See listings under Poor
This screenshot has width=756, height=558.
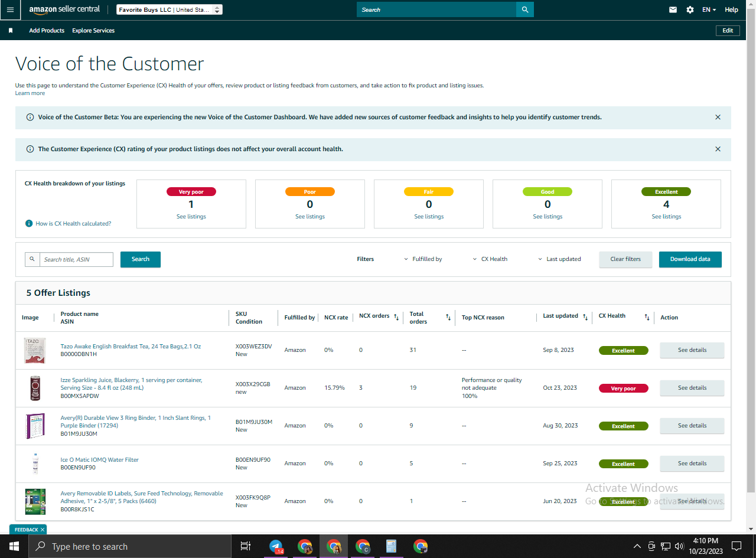tap(310, 217)
